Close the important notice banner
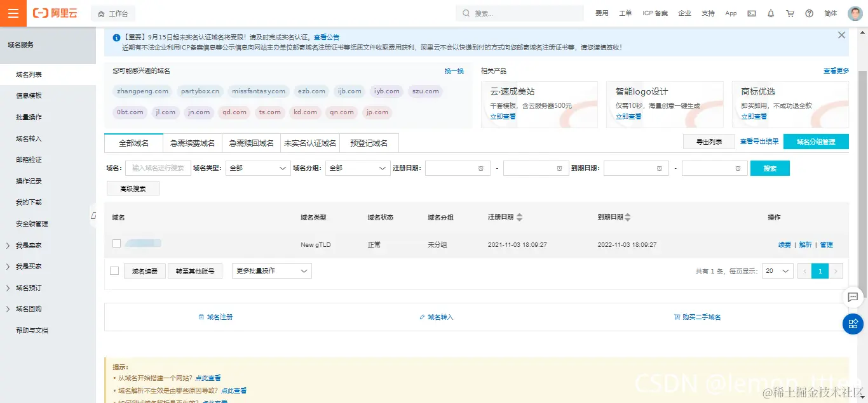The height and width of the screenshot is (403, 868). 841,36
